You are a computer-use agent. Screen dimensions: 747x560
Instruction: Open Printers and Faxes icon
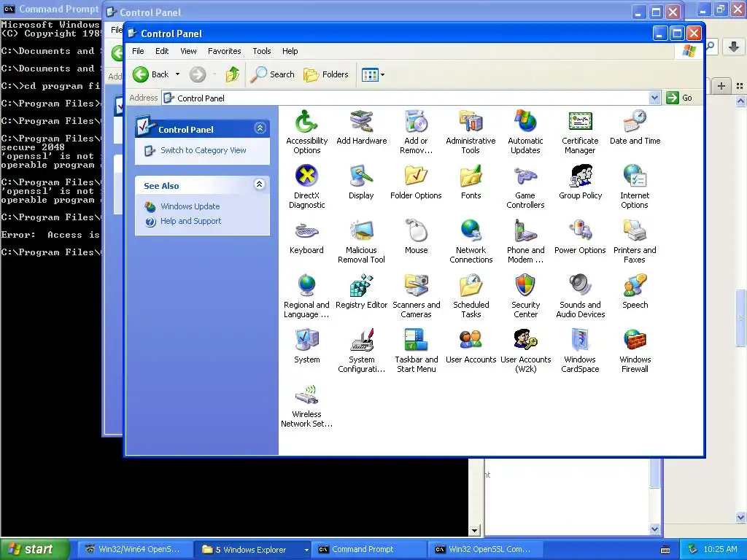[x=635, y=242]
